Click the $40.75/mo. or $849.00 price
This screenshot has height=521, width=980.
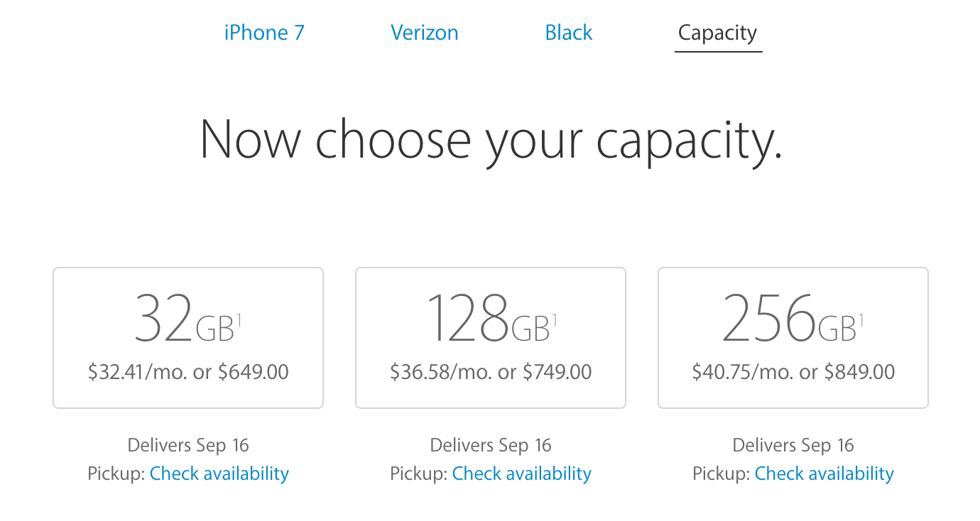(793, 372)
